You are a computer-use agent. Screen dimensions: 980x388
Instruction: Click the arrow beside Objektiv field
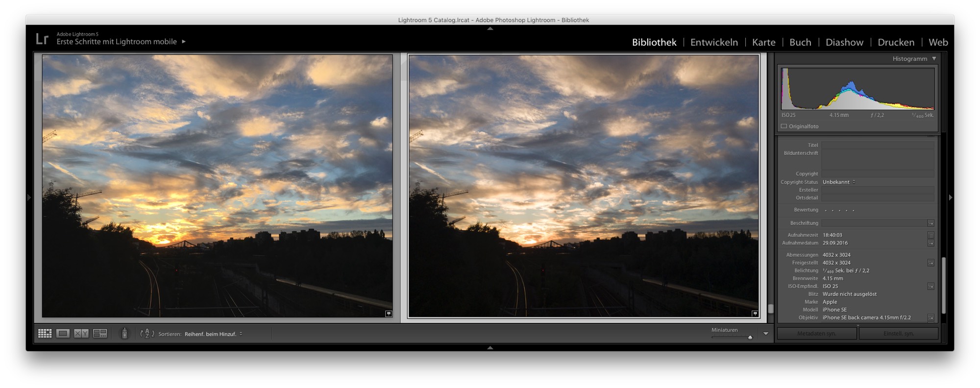[x=931, y=318]
